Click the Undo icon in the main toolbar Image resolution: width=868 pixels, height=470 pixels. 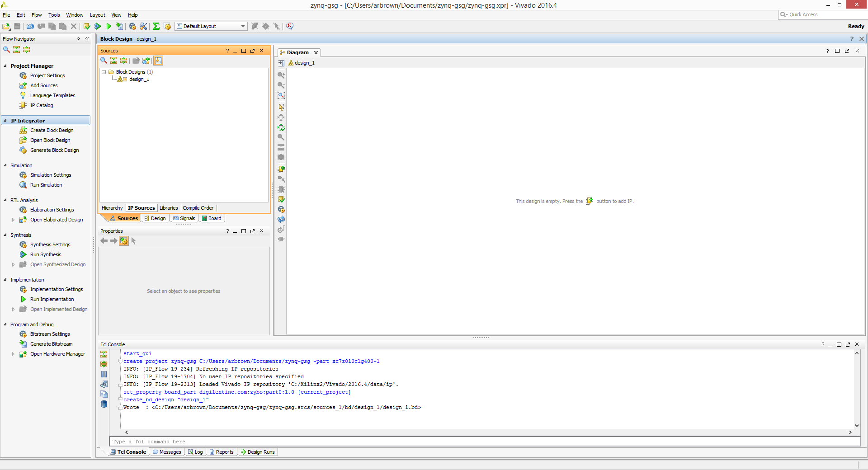coord(30,26)
